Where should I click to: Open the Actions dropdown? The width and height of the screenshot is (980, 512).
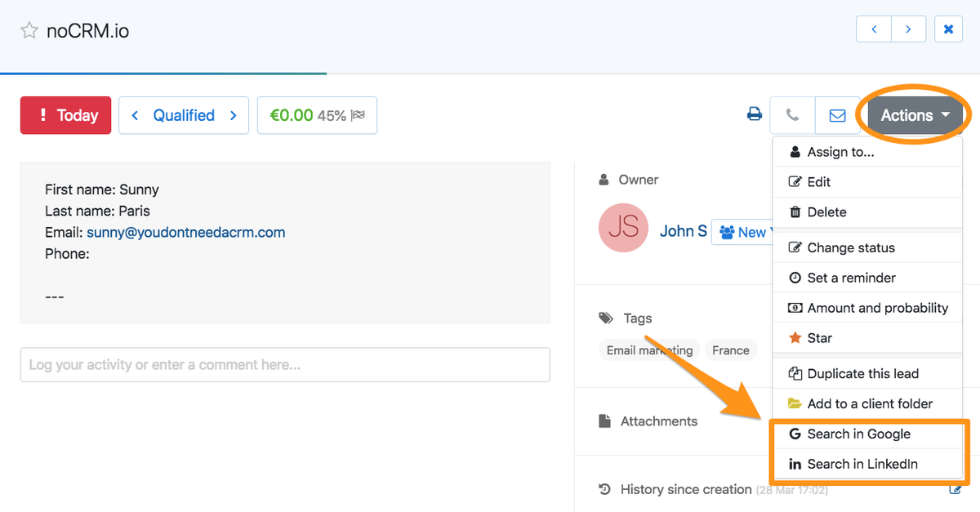(915, 115)
